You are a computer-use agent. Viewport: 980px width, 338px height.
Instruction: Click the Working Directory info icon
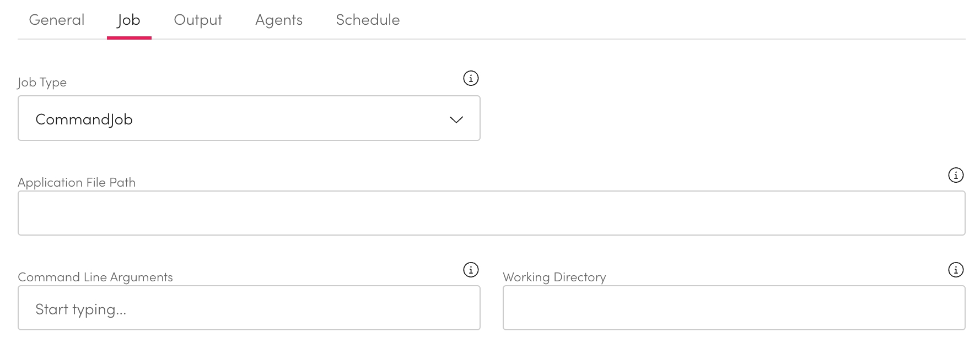(955, 270)
